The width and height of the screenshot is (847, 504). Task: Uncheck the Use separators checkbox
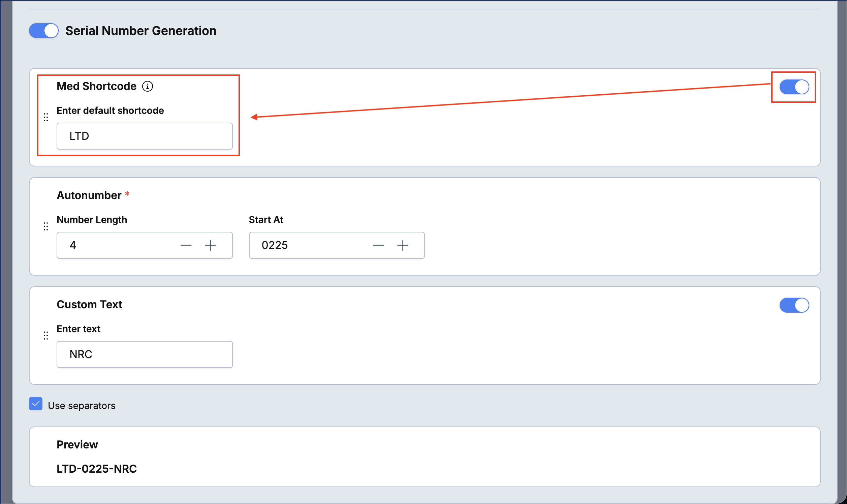click(36, 404)
